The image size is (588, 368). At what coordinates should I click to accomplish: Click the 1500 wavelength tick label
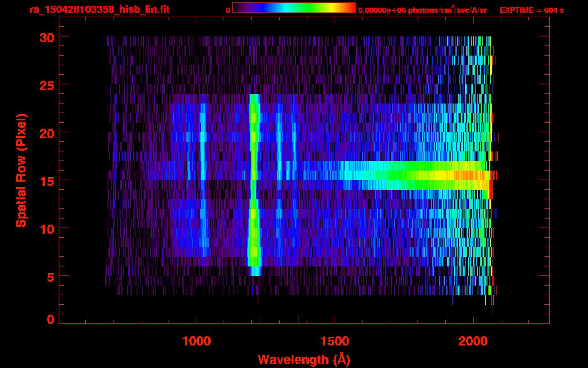point(335,341)
